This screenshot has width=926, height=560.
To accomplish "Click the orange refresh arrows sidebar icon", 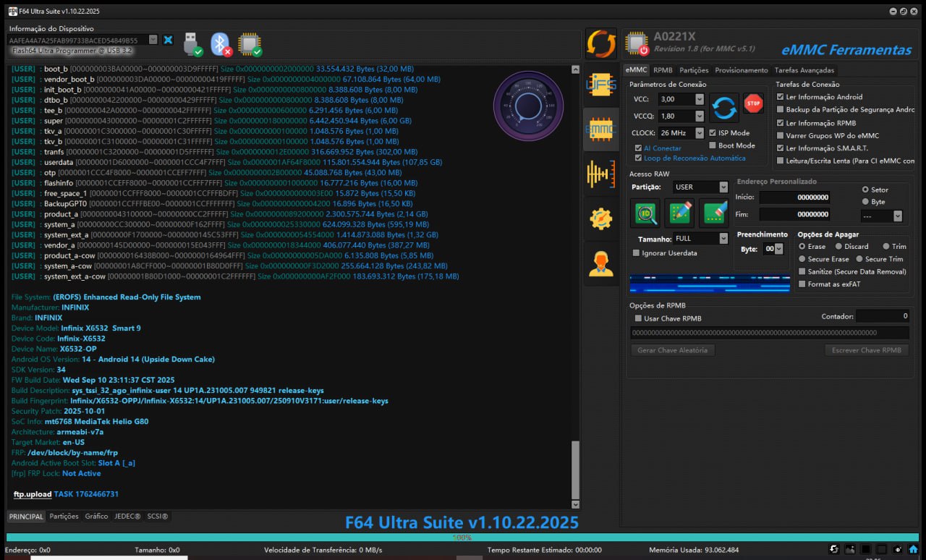I will (x=601, y=44).
